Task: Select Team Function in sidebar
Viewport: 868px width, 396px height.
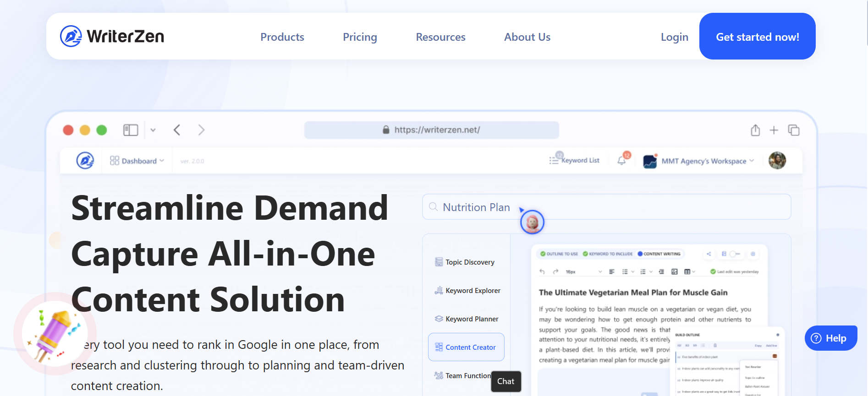Action: tap(462, 376)
